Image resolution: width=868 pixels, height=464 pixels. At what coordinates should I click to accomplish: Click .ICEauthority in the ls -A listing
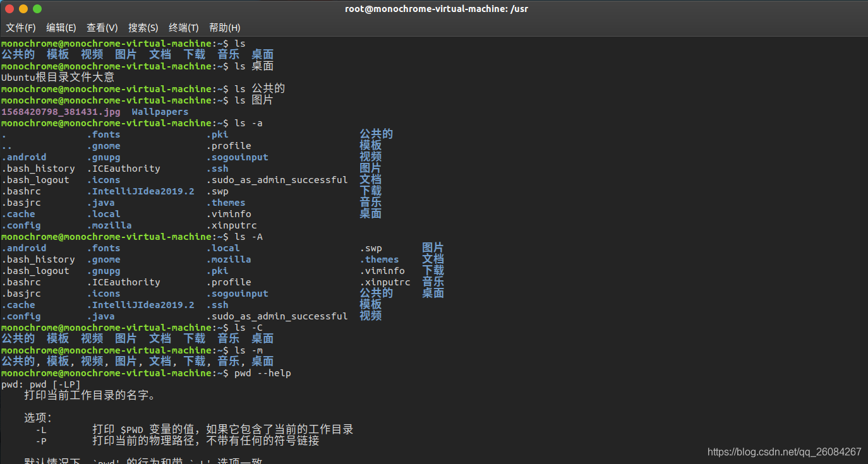click(x=123, y=282)
